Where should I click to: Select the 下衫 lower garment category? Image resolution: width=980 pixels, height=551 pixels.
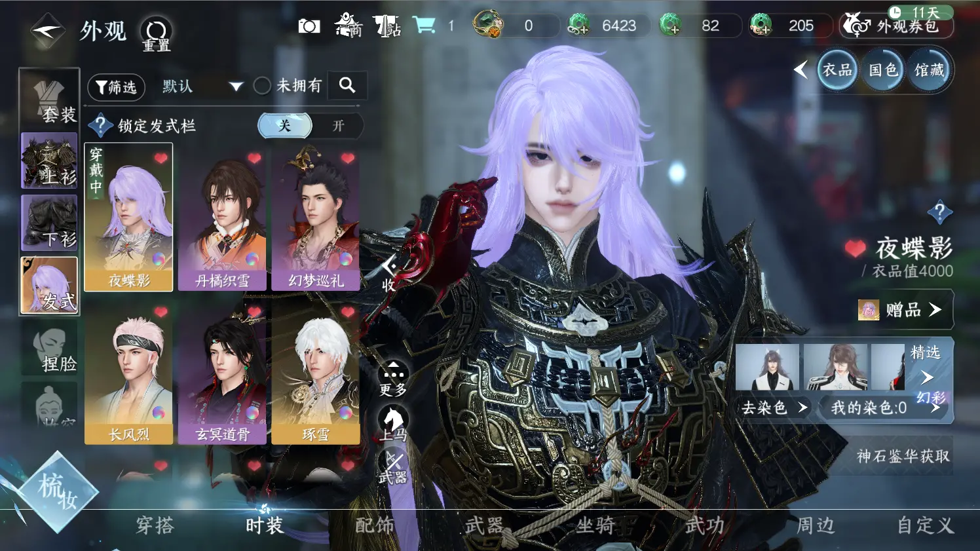pos(50,223)
